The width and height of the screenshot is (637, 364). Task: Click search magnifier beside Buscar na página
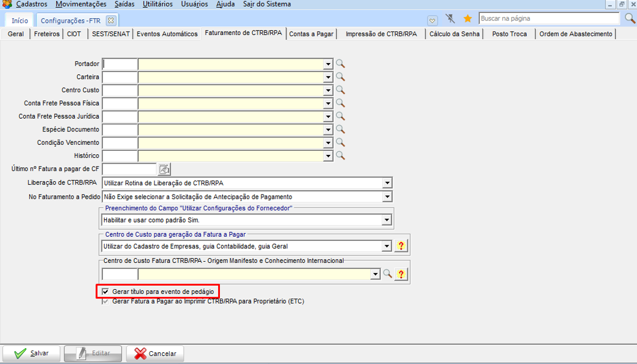tap(629, 18)
